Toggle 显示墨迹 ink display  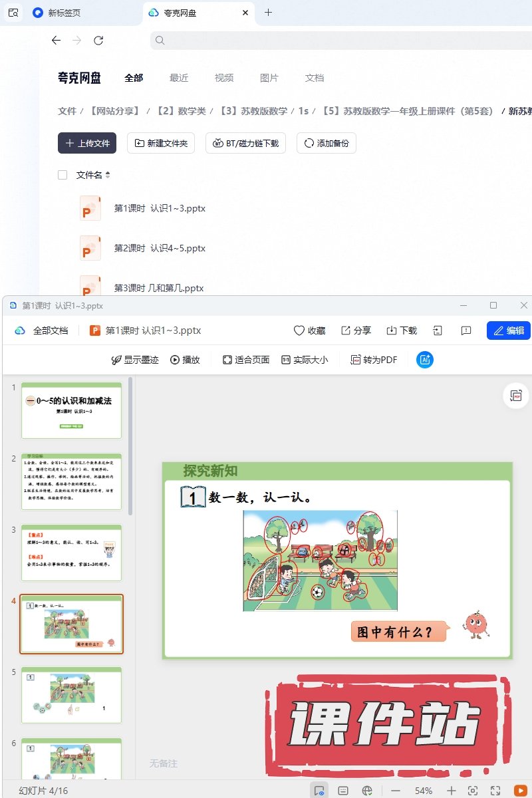(x=135, y=360)
